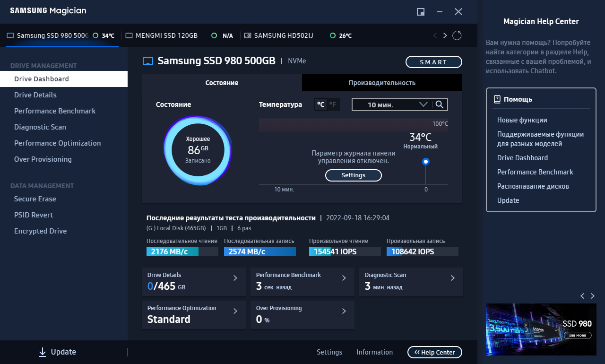Viewport: 605px width, 364px height.
Task: Click the help question icon next to Помощь
Action: click(497, 99)
